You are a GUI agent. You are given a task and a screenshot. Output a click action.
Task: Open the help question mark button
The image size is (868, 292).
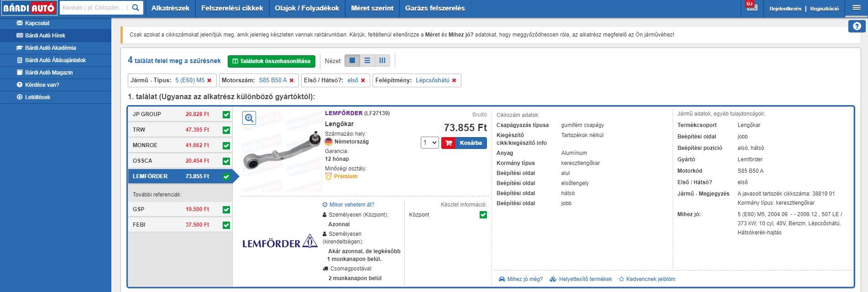pos(857,27)
